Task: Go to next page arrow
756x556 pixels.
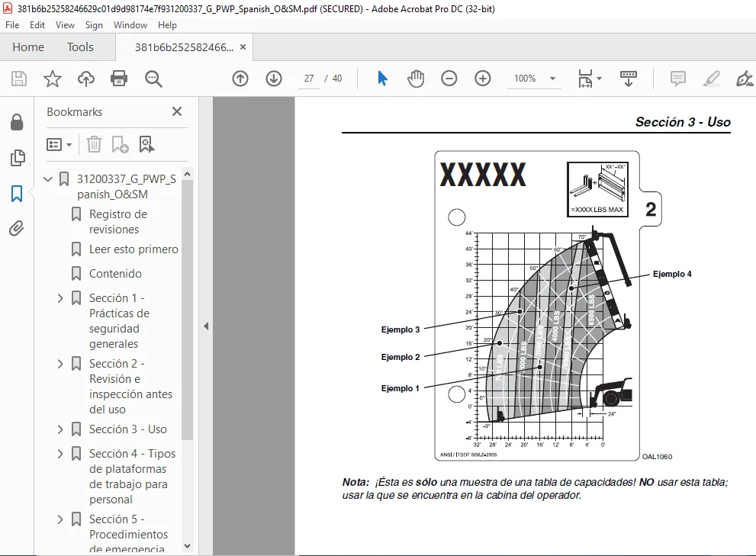Action: pos(274,78)
